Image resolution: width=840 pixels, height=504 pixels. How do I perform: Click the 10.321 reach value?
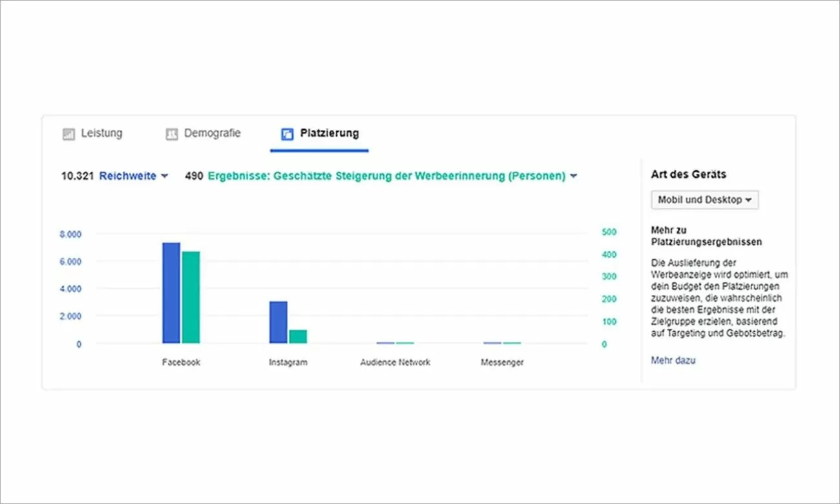(x=76, y=176)
